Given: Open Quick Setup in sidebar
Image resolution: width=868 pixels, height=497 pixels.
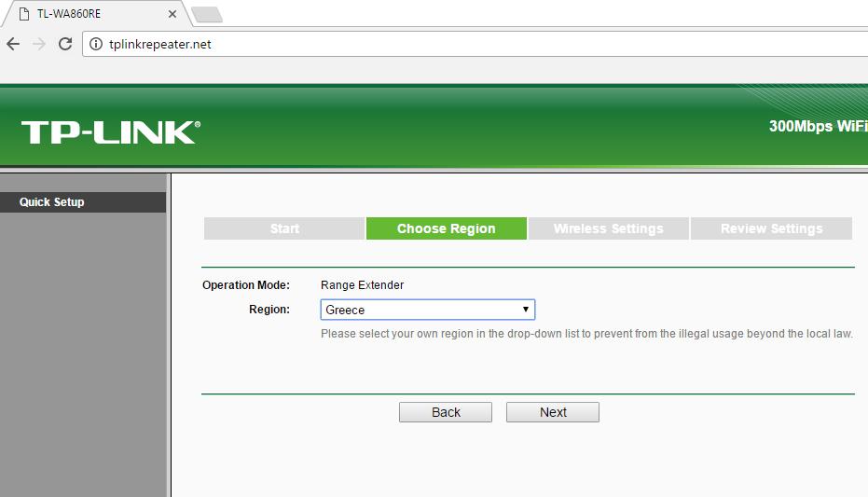Looking at the screenshot, I should (83, 202).
